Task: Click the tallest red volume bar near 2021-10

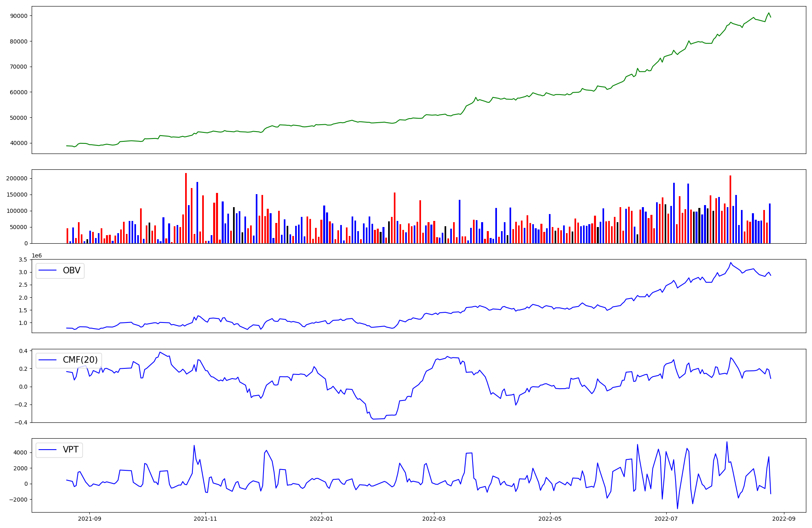Action: pyautogui.click(x=186, y=208)
